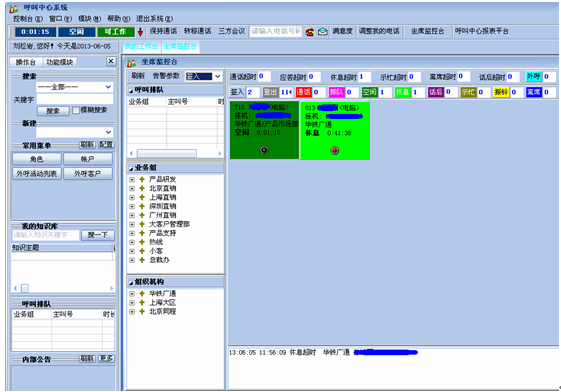Open the 签入 status filter dropdown
Image resolution: width=561 pixels, height=392 pixels.
point(204,76)
